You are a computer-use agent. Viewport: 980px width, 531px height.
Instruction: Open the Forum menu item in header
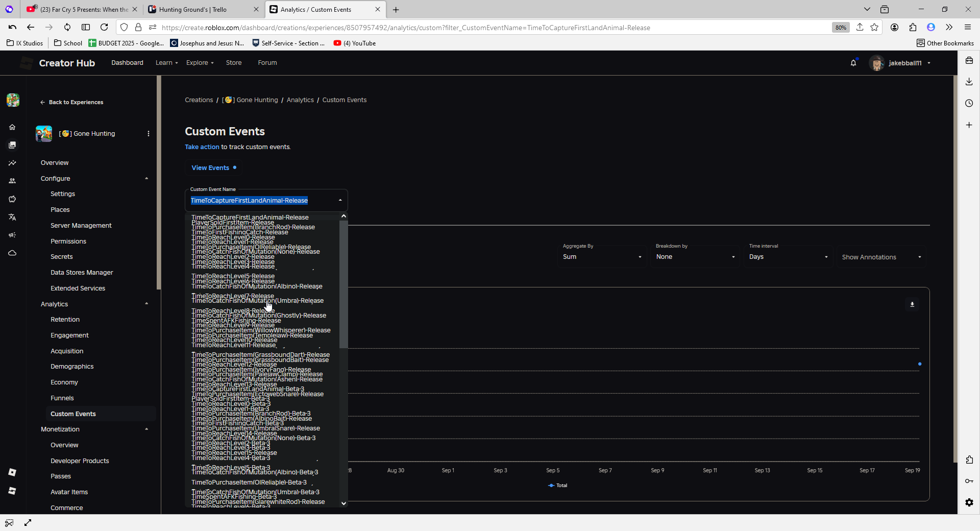click(x=267, y=62)
